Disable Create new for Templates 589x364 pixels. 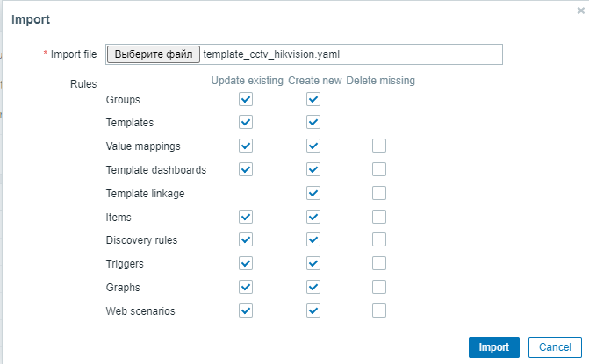[x=313, y=123]
